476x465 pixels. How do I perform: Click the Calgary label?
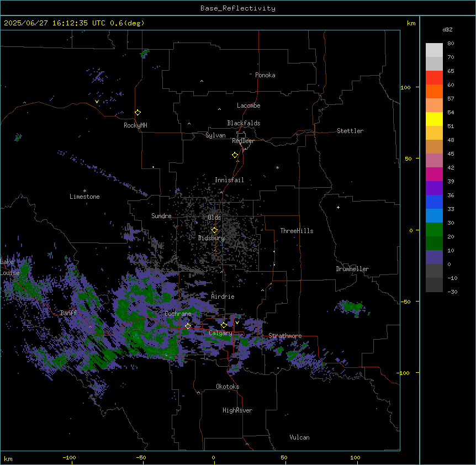[220, 333]
